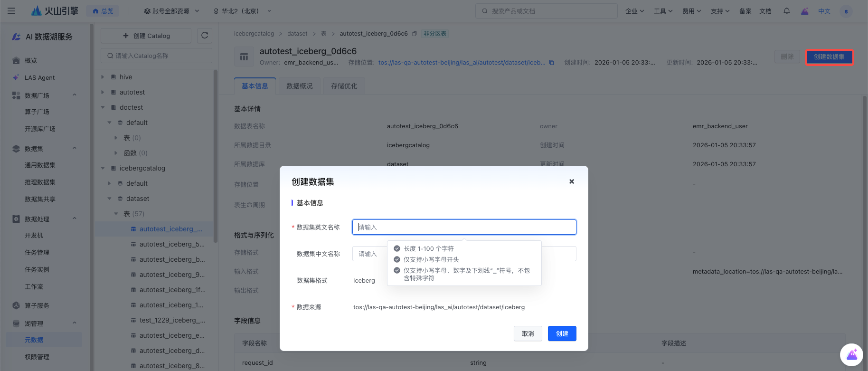Switch to the 数据概况 tab
Viewport: 868px width, 371px height.
[x=299, y=86]
